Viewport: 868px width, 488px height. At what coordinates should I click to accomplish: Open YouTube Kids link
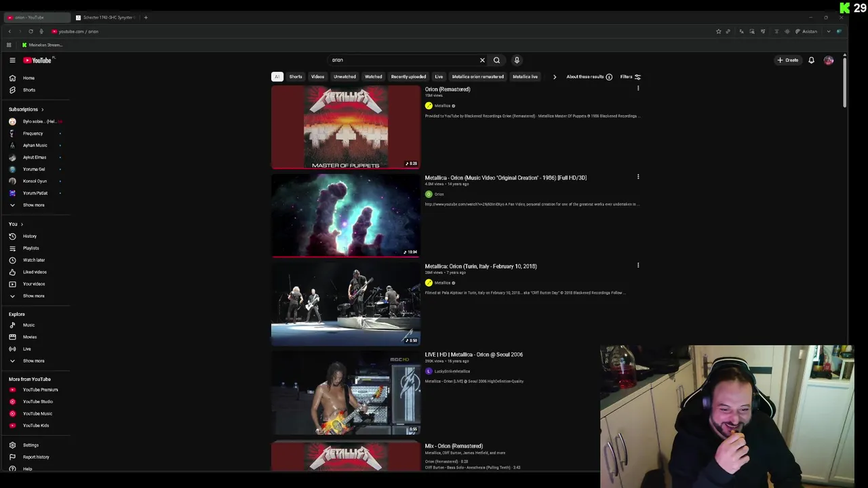35,426
